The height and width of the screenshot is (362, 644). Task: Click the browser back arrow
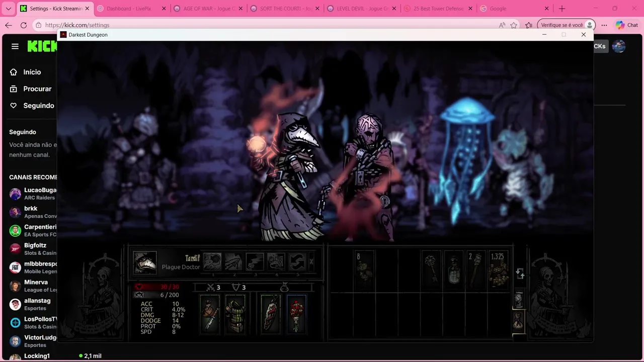[9, 25]
